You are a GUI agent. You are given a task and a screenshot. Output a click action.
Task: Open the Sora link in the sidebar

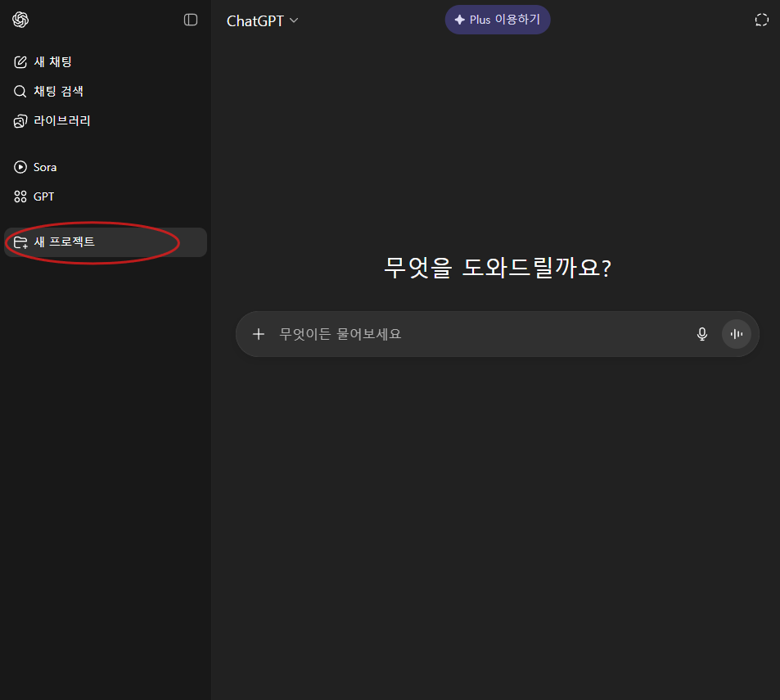(45, 167)
